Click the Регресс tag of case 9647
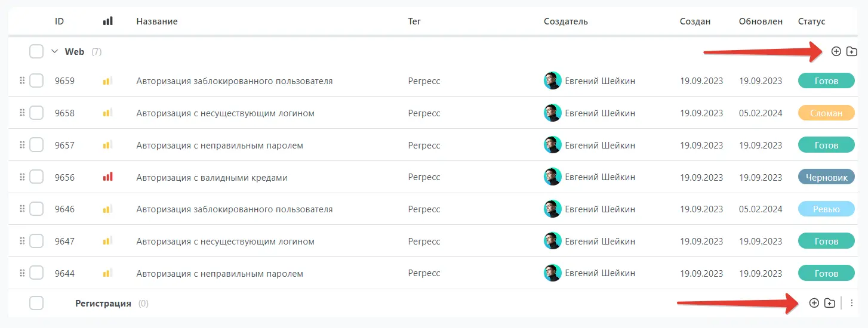 424,242
